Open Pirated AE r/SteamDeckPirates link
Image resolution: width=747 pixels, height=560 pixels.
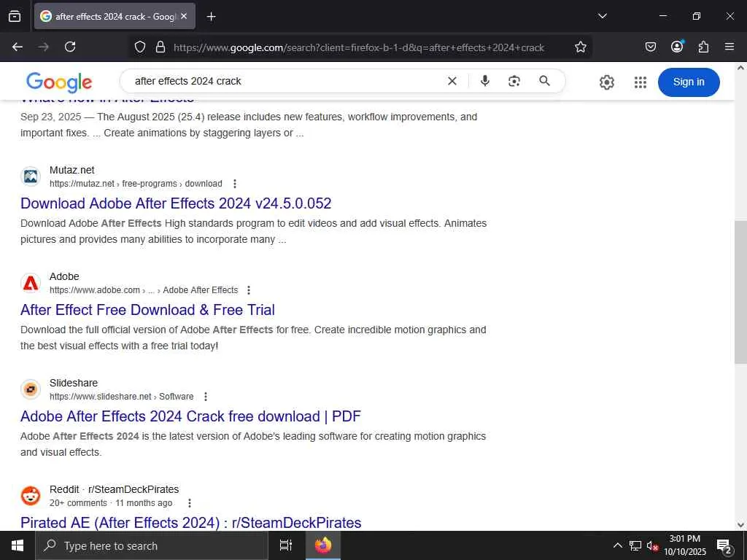191,523
